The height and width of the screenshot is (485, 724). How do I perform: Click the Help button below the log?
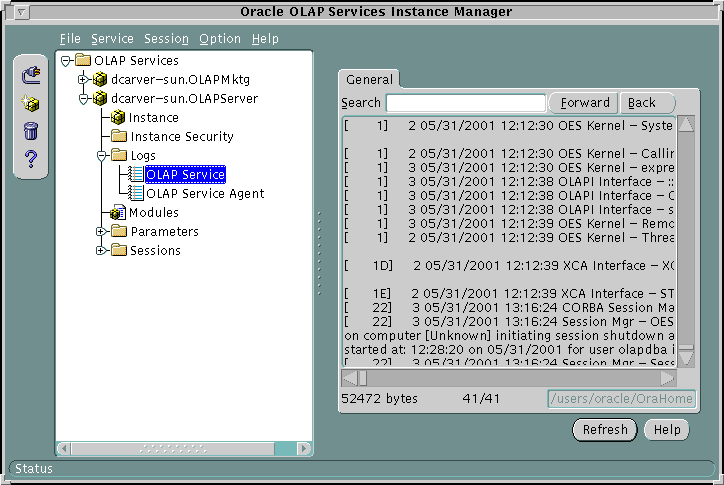[667, 430]
